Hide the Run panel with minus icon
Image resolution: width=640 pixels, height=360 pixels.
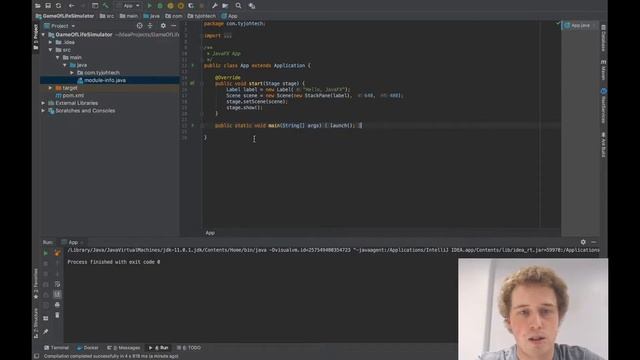click(594, 242)
